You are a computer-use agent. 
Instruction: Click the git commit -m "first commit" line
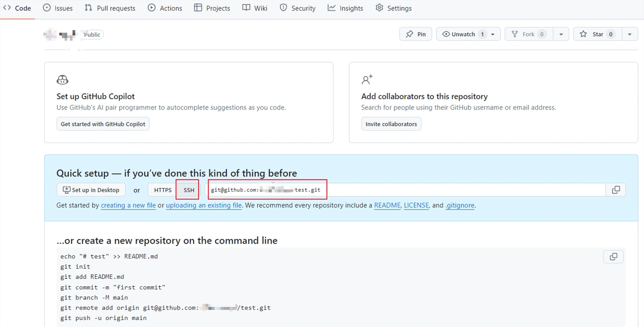click(113, 287)
